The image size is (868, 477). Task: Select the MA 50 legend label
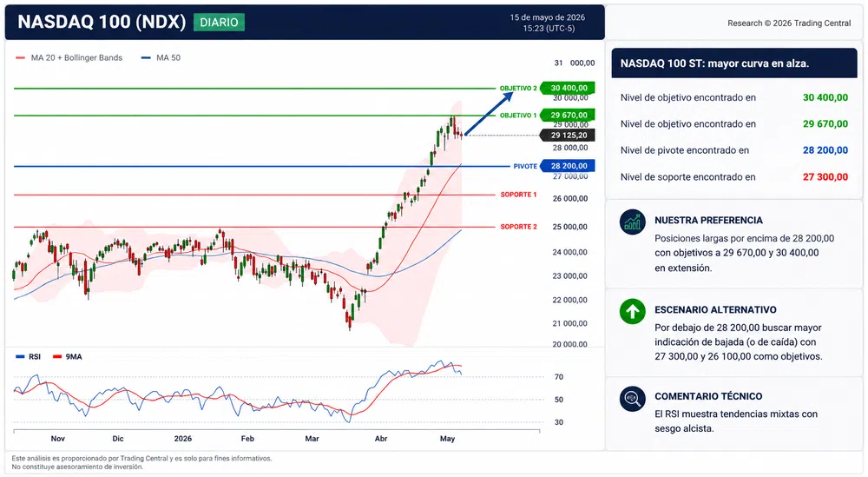point(168,57)
